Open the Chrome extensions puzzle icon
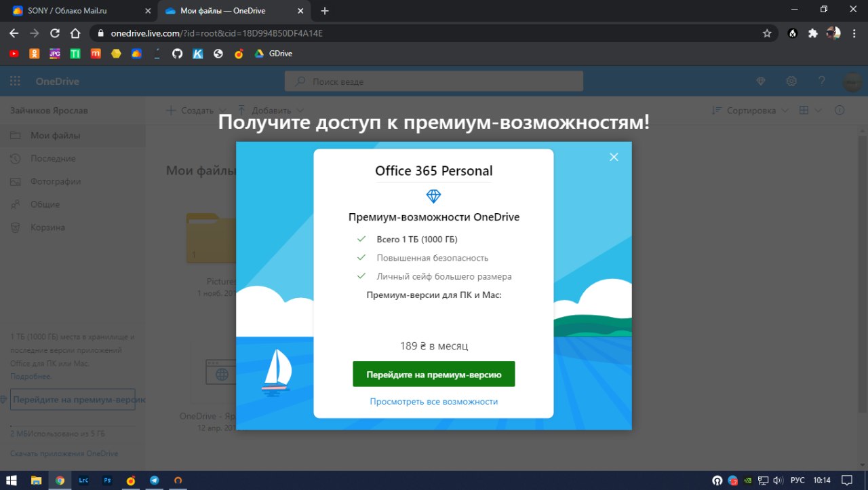The height and width of the screenshot is (490, 868). click(812, 33)
